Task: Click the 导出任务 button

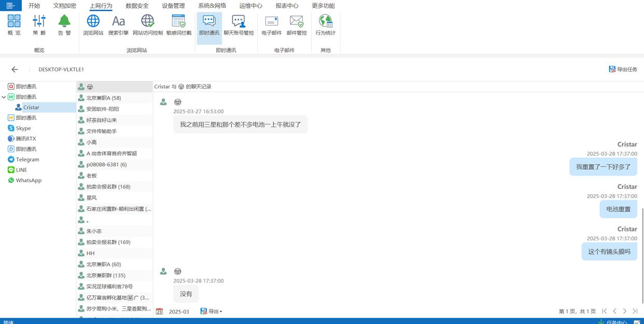Action: (x=623, y=69)
